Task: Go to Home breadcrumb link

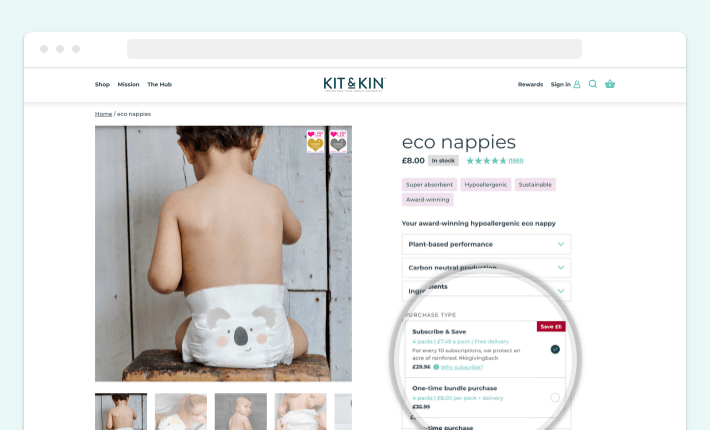Action: [103, 114]
